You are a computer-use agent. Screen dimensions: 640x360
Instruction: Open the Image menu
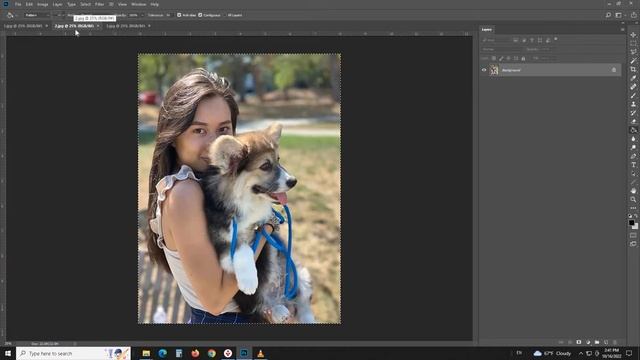43,4
